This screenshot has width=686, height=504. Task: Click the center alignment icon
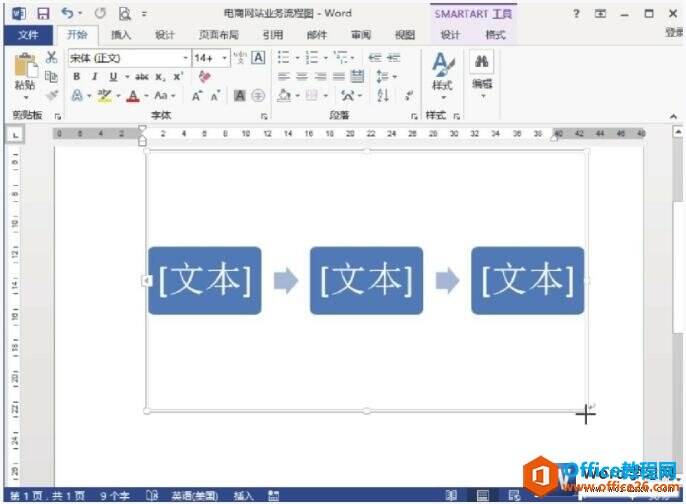pyautogui.click(x=302, y=77)
